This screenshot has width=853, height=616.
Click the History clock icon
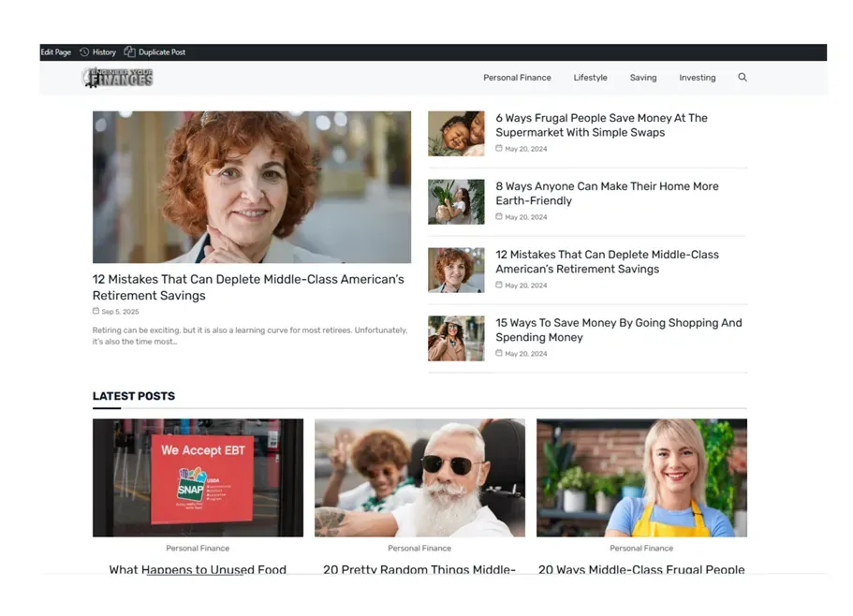point(84,52)
